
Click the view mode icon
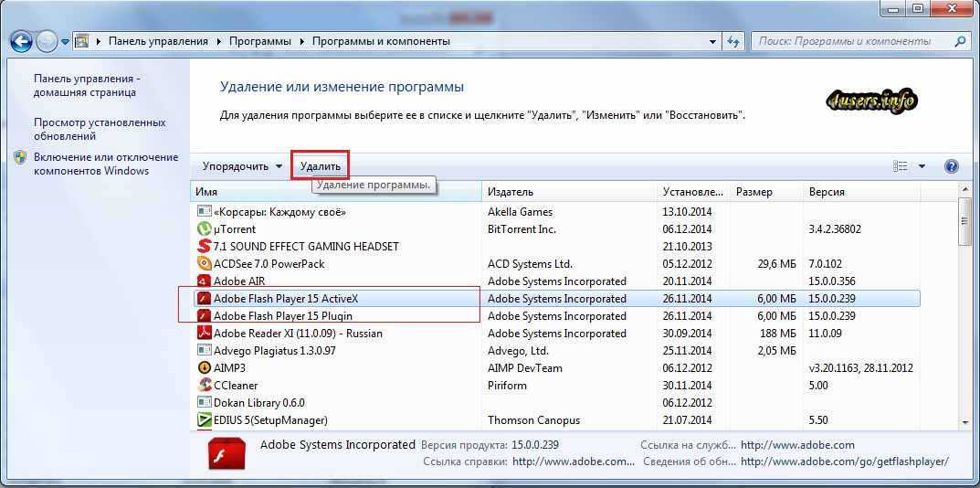coord(901,166)
